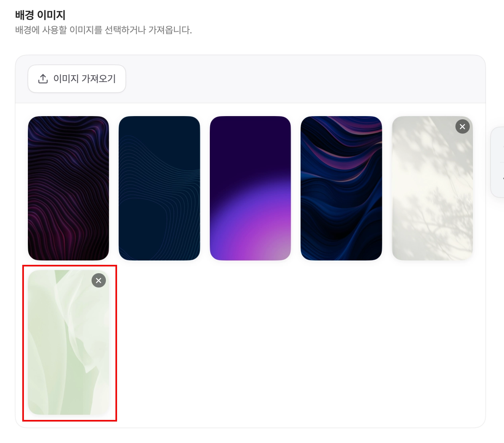Choose the white wall tree shadow background
Viewport: 504px width, 443px height.
pyautogui.click(x=432, y=188)
